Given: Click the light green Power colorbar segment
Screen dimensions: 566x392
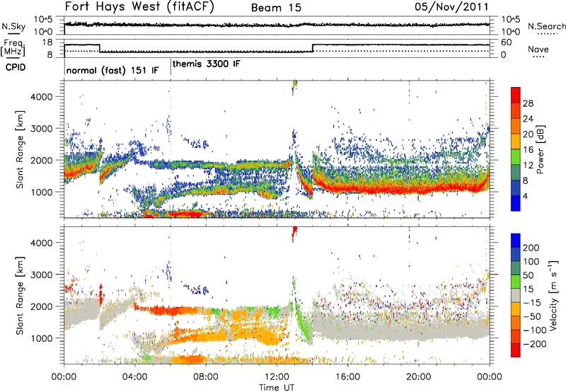Looking at the screenshot, I should click(x=516, y=156).
